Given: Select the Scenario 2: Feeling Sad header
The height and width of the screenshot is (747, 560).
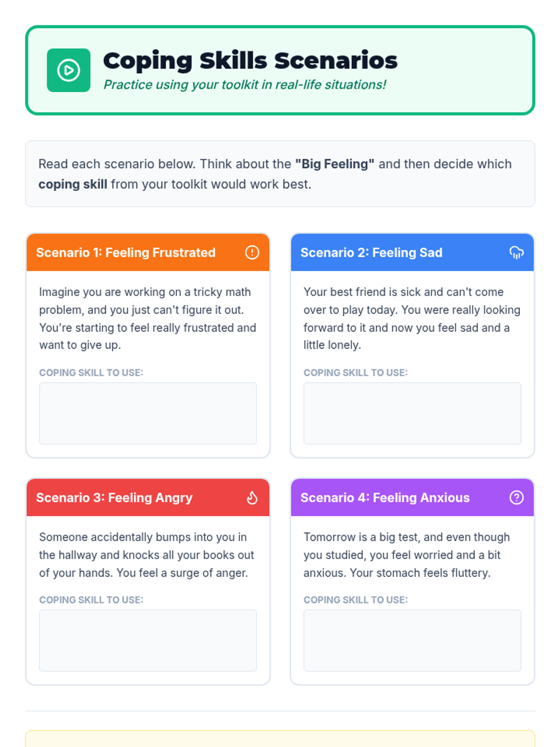Looking at the screenshot, I should [x=412, y=253].
